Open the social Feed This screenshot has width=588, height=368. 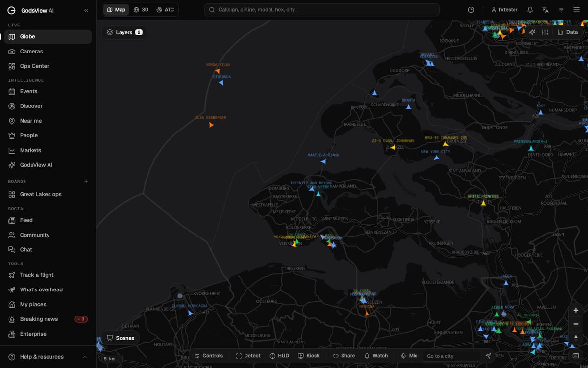[x=48, y=220]
